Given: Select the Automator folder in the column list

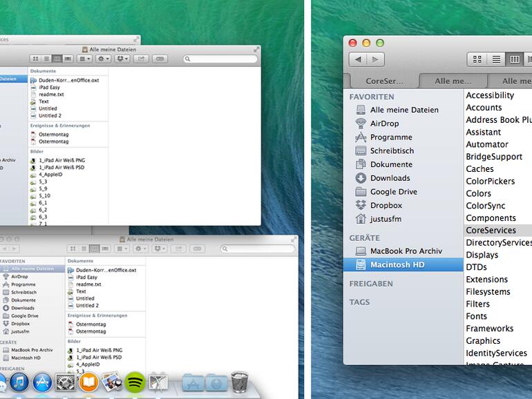Looking at the screenshot, I should tap(498, 144).
